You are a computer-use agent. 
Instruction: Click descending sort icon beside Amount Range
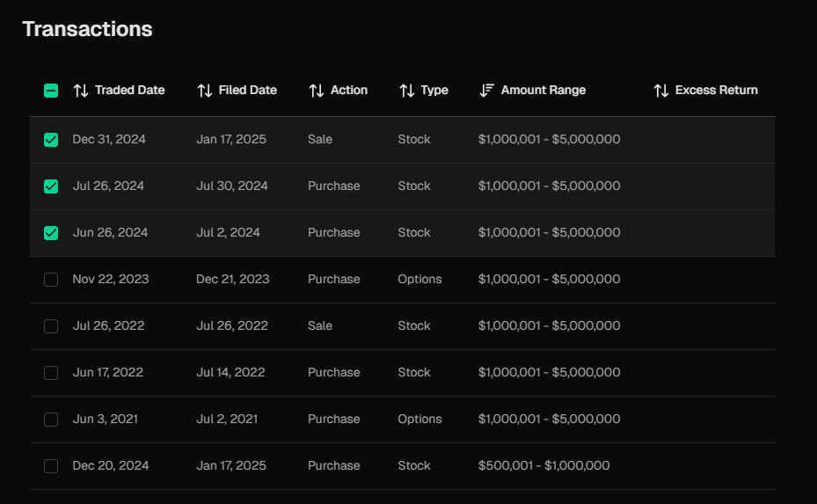pyautogui.click(x=487, y=91)
